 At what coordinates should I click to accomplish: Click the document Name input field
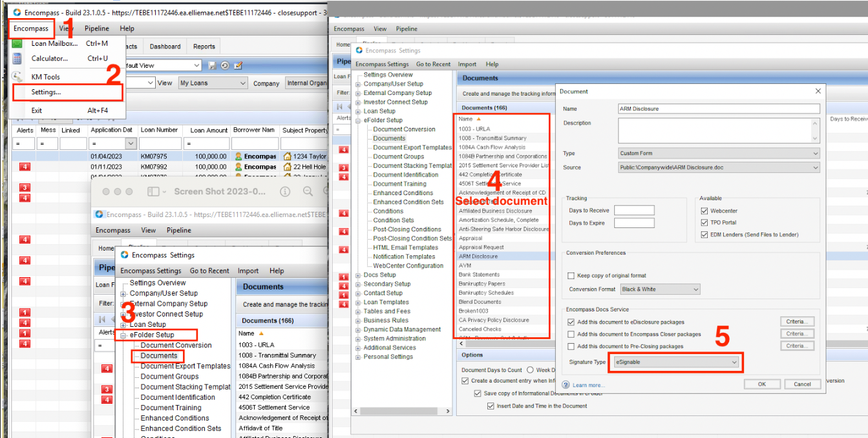pyautogui.click(x=719, y=109)
